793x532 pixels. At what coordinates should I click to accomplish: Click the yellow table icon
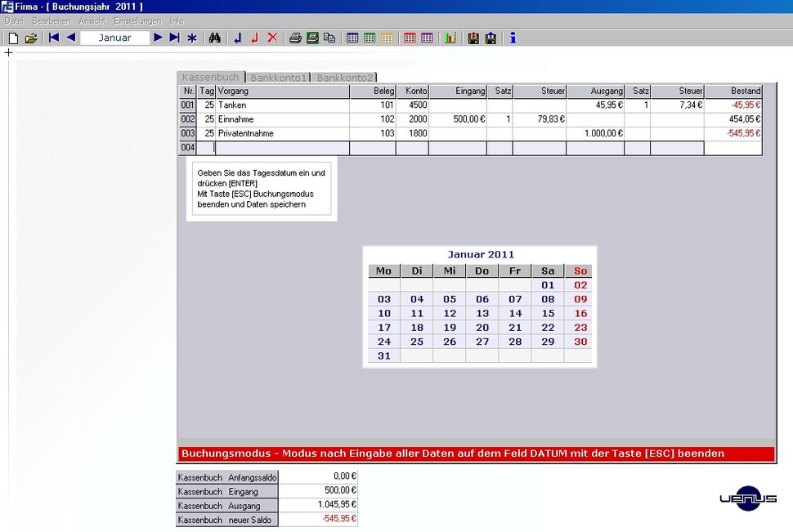coord(387,38)
